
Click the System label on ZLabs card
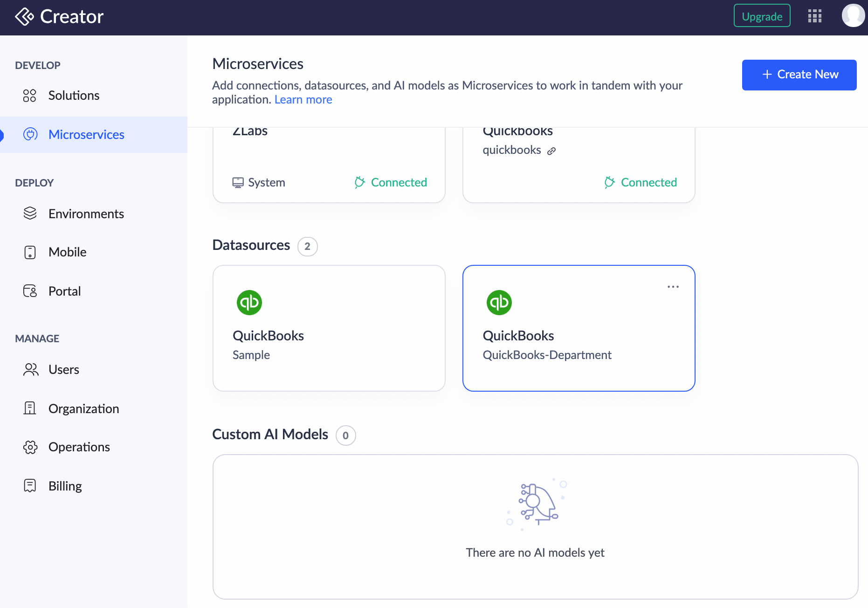click(x=267, y=182)
